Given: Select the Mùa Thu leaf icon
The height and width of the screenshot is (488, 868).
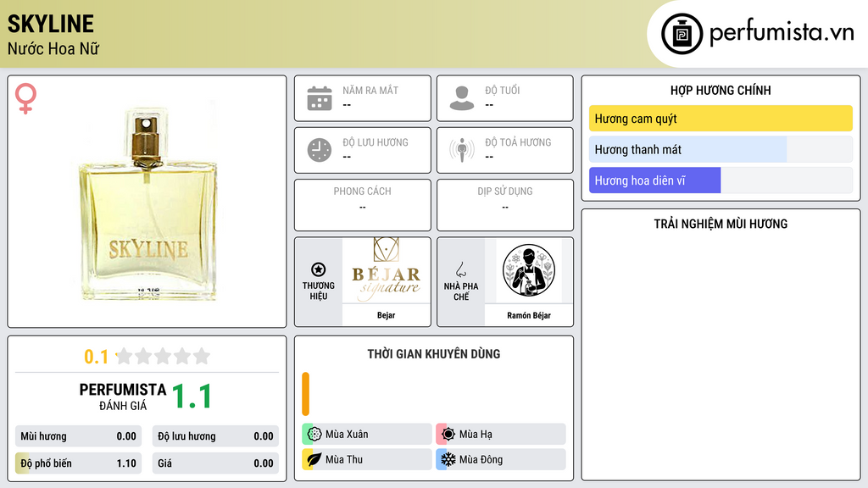Looking at the screenshot, I should coord(314,459).
